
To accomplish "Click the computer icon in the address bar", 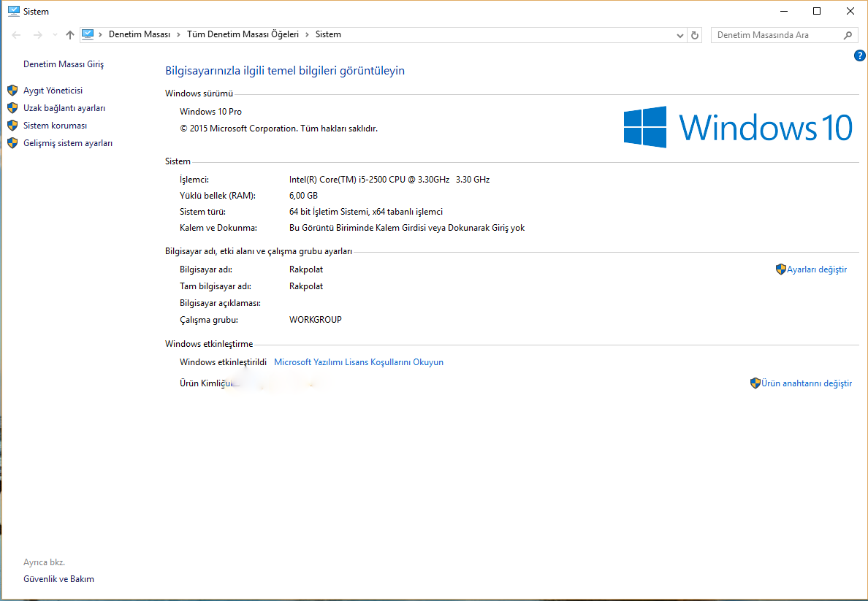I will 88,34.
